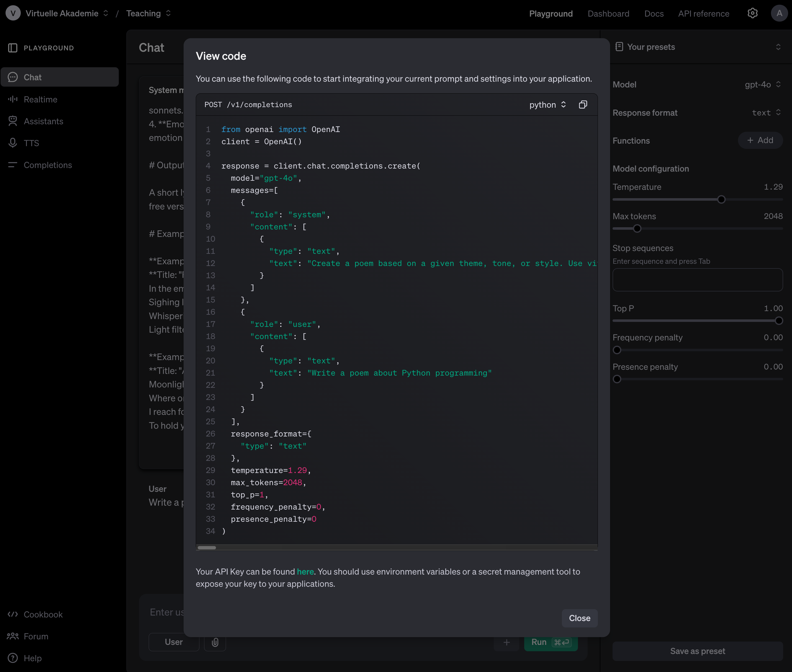
Task: Expand the gpt-4o model selector
Action: coord(762,84)
